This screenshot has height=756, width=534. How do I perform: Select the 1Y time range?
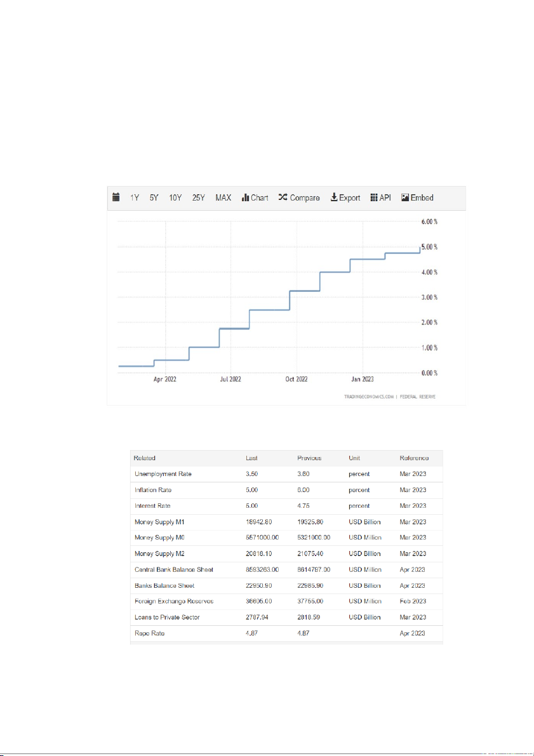coord(135,197)
